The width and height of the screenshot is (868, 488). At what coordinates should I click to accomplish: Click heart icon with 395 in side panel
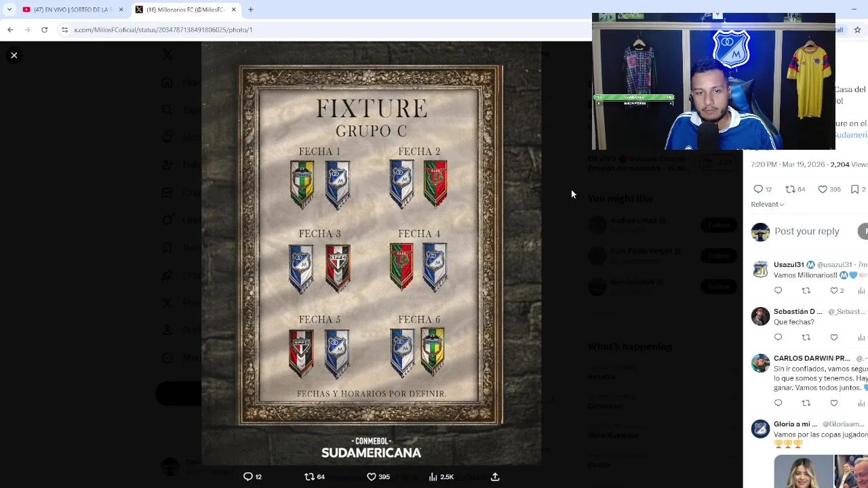[x=823, y=189]
